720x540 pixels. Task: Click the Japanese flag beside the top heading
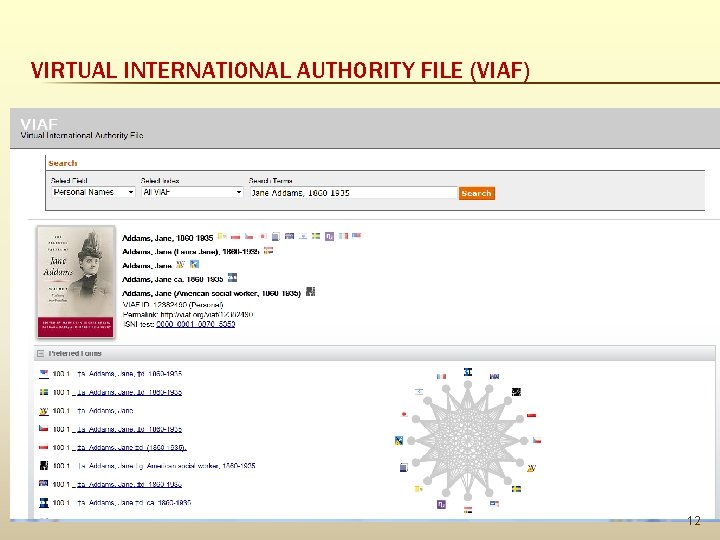click(x=263, y=236)
